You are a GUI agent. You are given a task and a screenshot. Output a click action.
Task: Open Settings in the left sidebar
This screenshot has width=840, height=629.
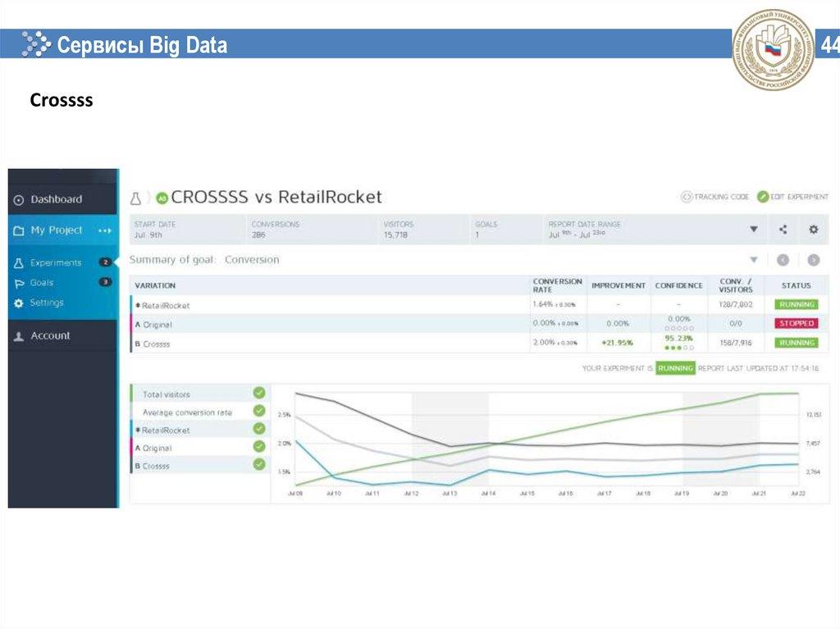pyautogui.click(x=46, y=303)
